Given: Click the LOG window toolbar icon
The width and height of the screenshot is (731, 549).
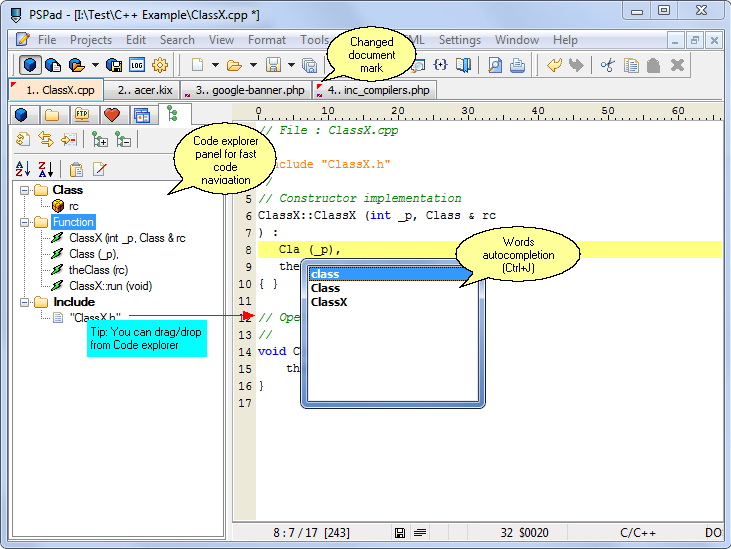Looking at the screenshot, I should coord(137,66).
